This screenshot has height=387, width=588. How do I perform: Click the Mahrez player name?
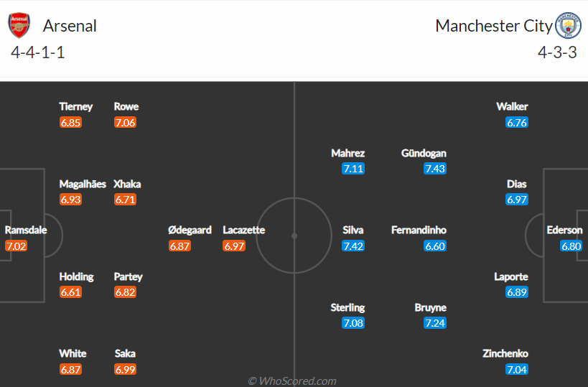pos(348,153)
